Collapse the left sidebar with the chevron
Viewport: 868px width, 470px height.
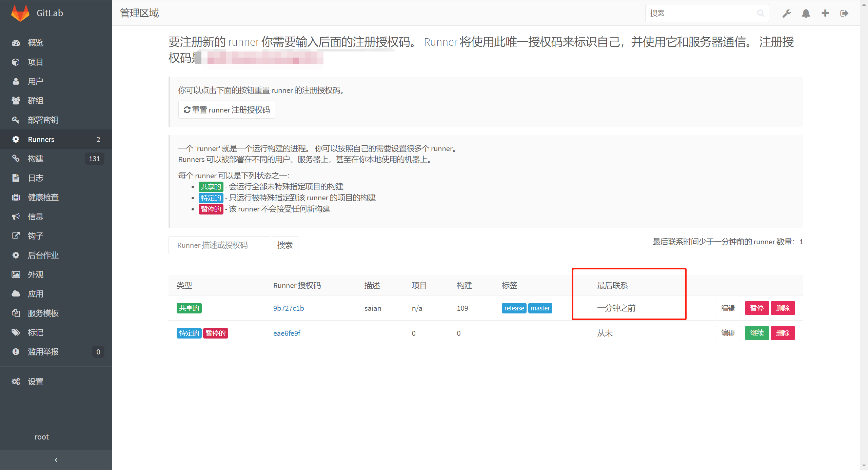tap(56, 460)
